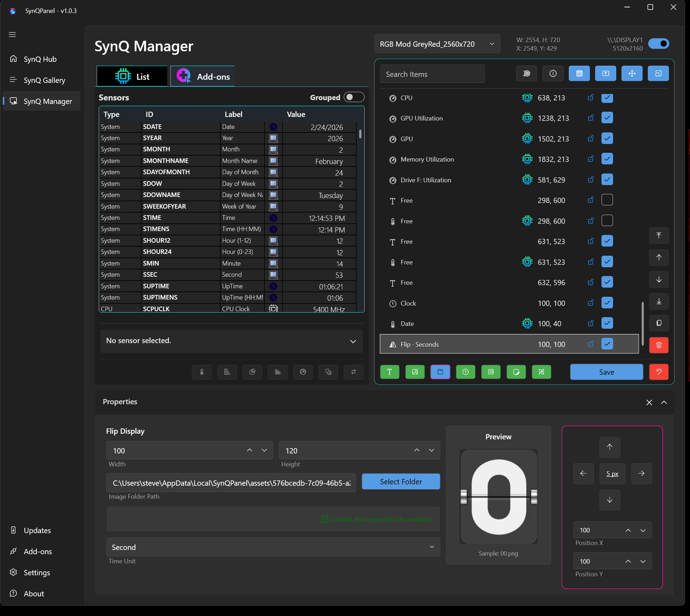Click the Select Folder button
Image resolution: width=690 pixels, height=616 pixels.
[401, 481]
